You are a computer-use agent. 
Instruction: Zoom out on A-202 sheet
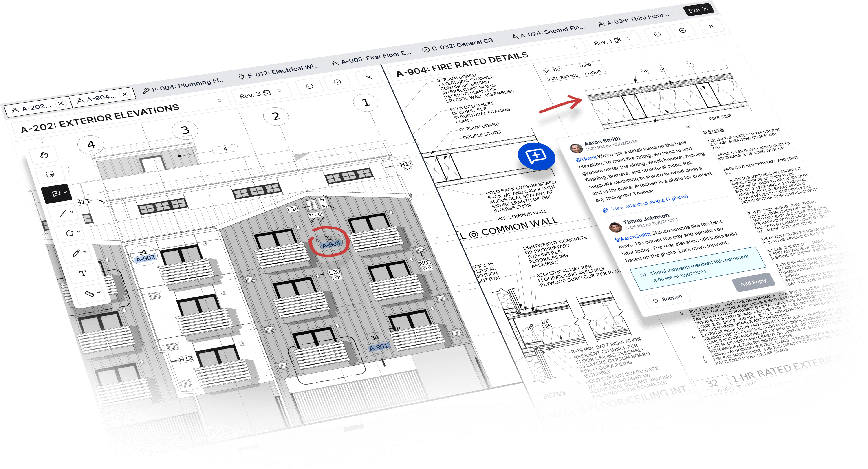(x=309, y=87)
